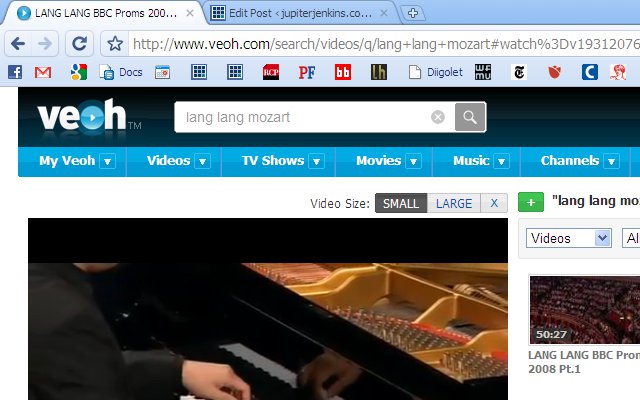Set video size to LARGE
This screenshot has width=640, height=400.
[453, 203]
